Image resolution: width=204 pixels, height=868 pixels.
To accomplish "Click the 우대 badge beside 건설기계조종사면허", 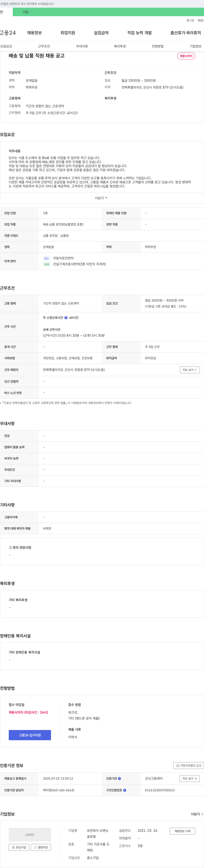I will click(47, 264).
